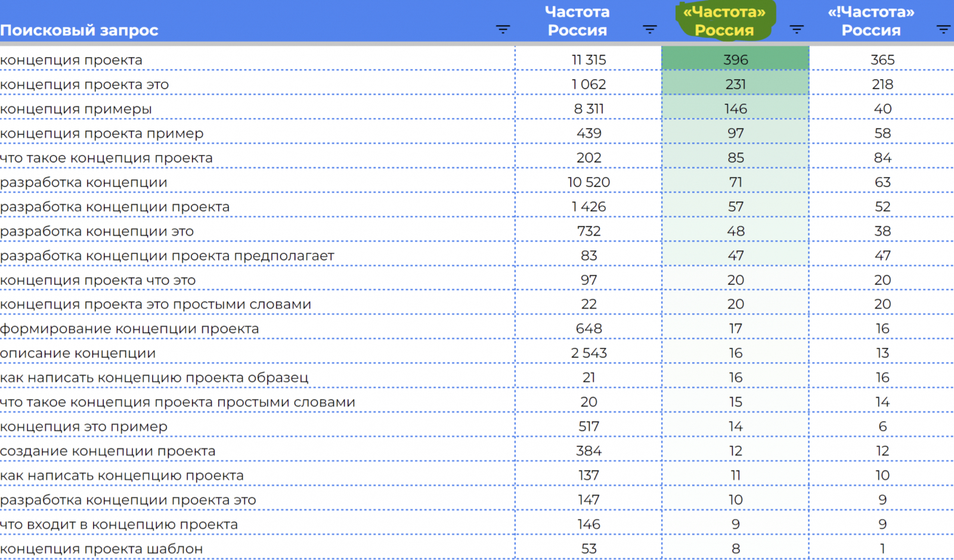Viewport: 954px width, 560px height.
Task: Click the value 11 315
Action: point(588,60)
